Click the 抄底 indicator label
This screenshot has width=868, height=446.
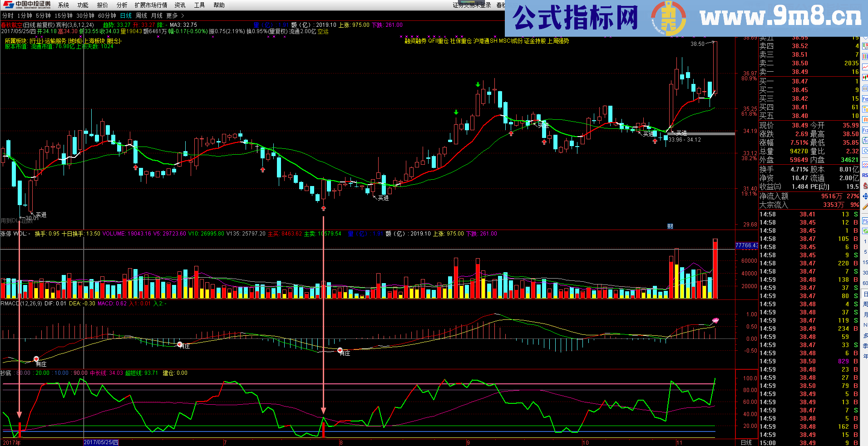(x=6, y=373)
